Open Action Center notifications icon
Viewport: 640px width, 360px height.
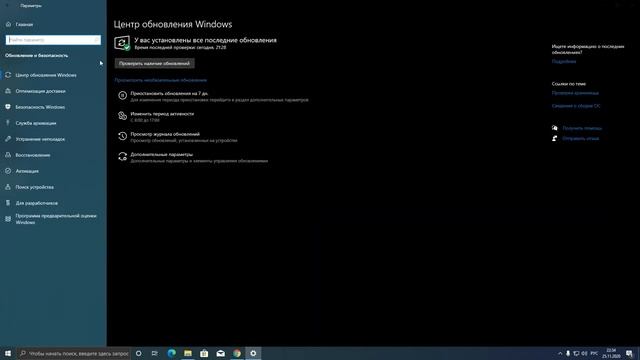tap(629, 353)
